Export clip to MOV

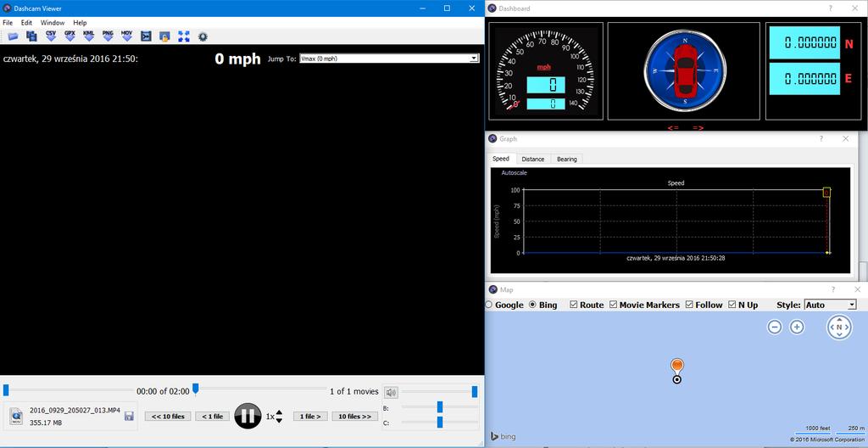click(x=127, y=36)
